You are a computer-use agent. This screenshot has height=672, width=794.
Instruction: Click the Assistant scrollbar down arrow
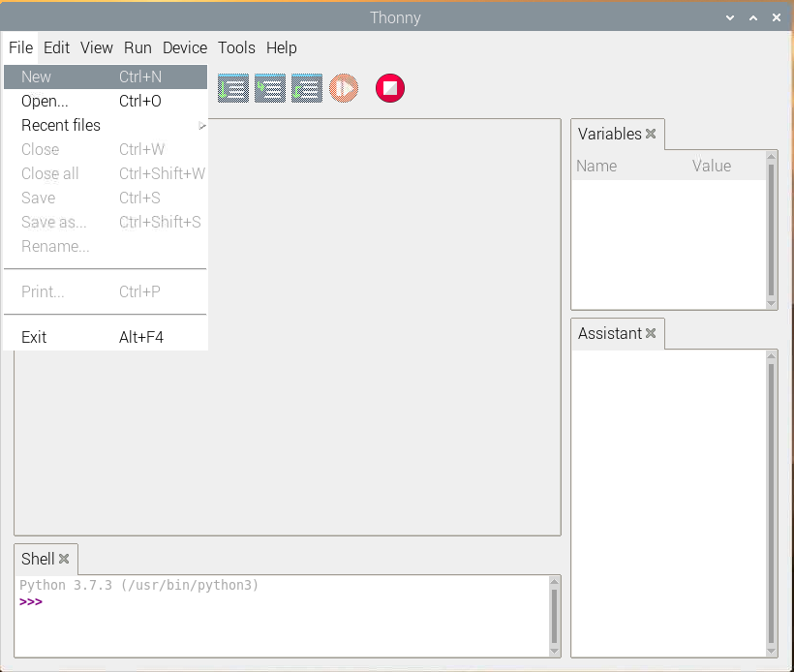(x=771, y=652)
